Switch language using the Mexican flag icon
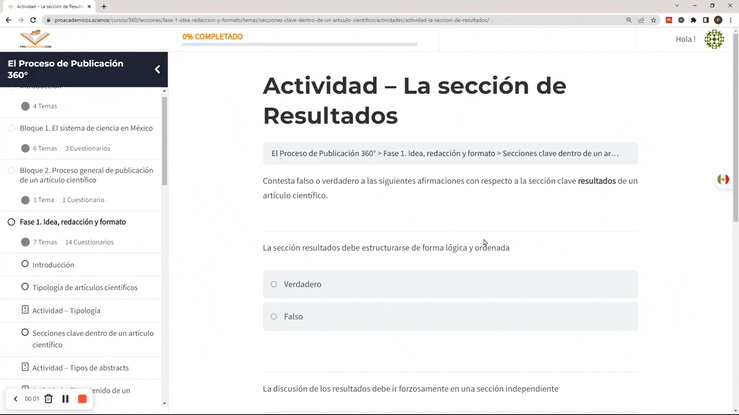The image size is (739, 415). tap(723, 179)
